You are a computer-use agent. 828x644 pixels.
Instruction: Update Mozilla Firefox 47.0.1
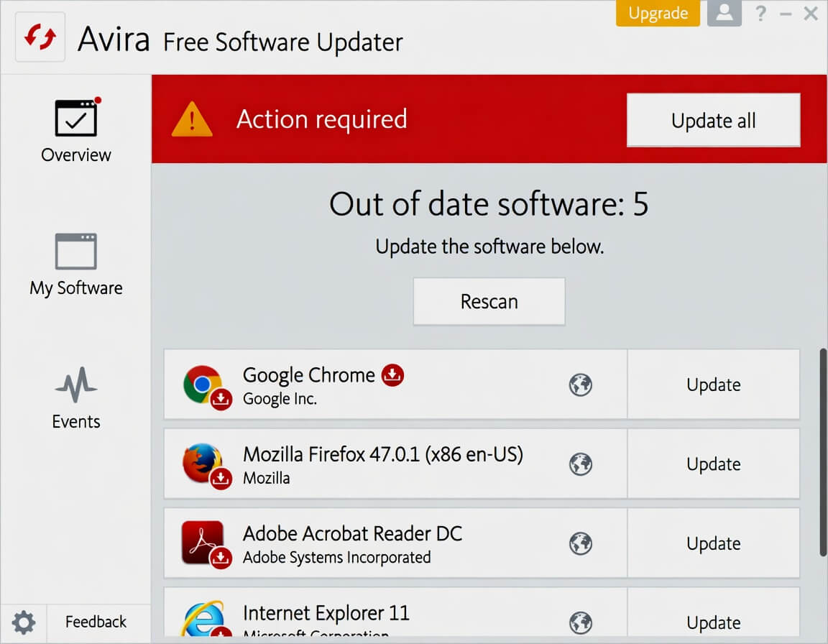(x=714, y=464)
